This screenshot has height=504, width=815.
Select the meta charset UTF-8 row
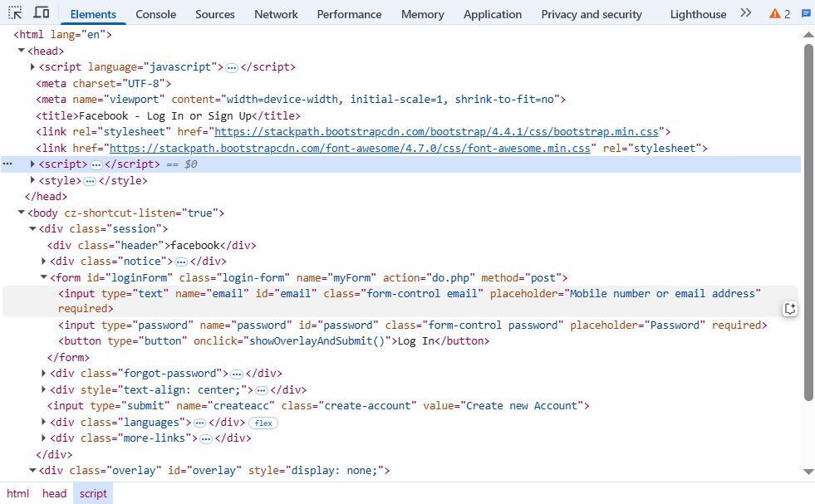click(104, 84)
